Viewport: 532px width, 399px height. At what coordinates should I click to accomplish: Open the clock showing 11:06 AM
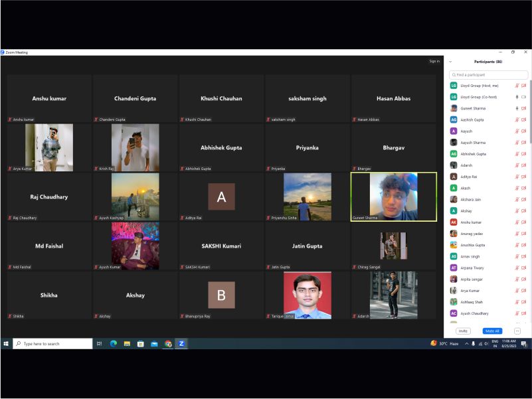[x=509, y=344]
